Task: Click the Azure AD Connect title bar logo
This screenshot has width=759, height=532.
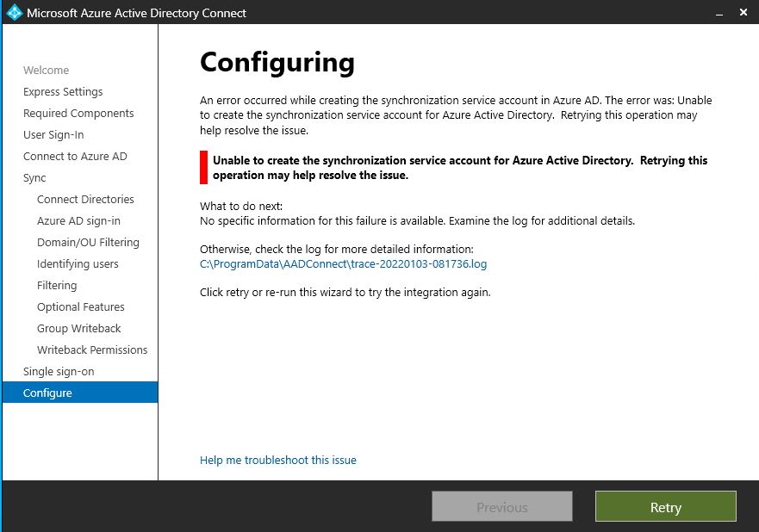Action: pos(15,13)
